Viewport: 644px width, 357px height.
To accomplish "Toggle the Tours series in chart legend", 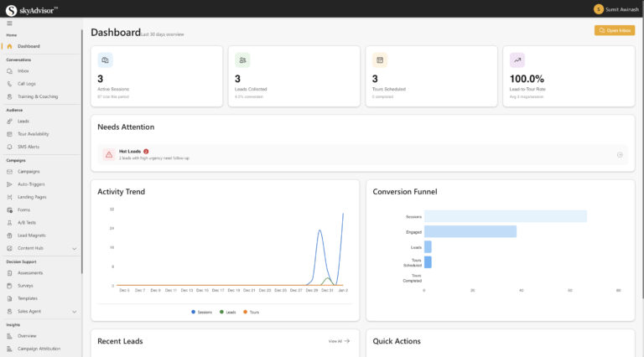I will (251, 312).
